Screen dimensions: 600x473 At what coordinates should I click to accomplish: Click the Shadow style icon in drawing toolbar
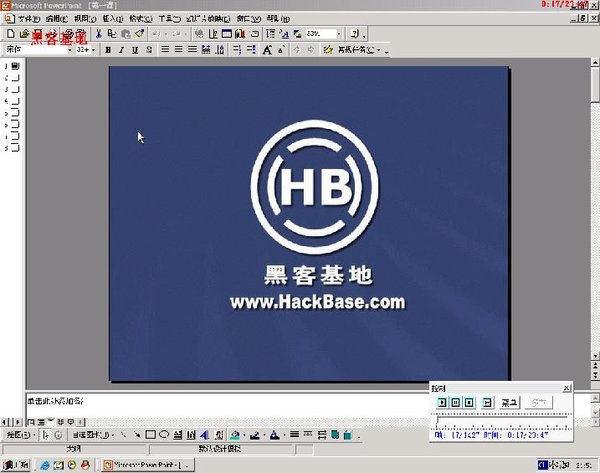click(335, 435)
